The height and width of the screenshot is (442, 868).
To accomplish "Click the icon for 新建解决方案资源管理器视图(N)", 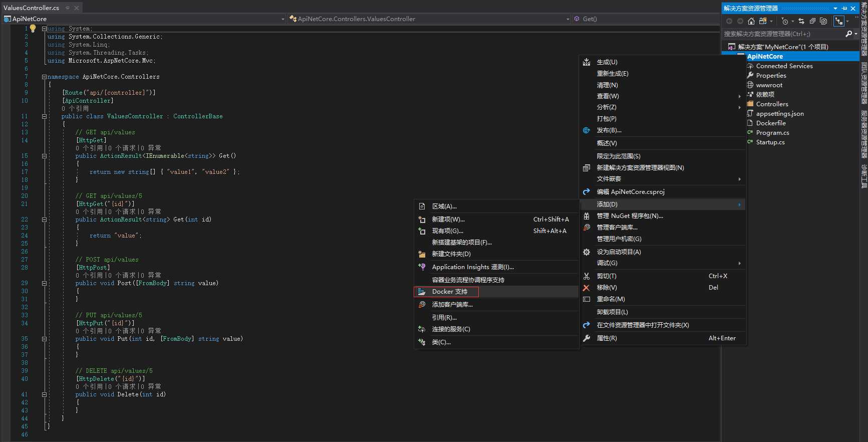I will coord(587,168).
